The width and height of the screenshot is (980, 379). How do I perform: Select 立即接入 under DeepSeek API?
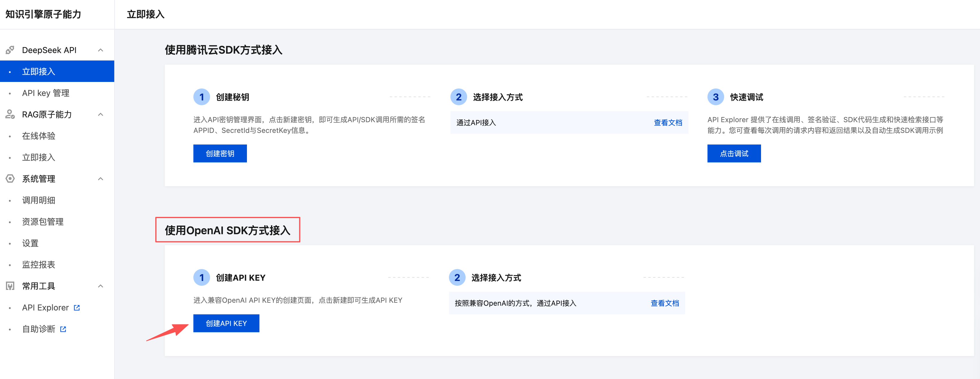[x=38, y=71]
